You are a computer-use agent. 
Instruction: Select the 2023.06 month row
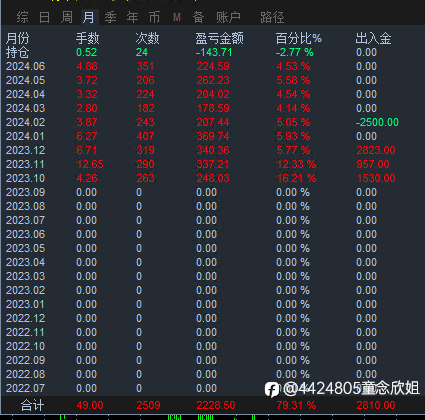25,234
